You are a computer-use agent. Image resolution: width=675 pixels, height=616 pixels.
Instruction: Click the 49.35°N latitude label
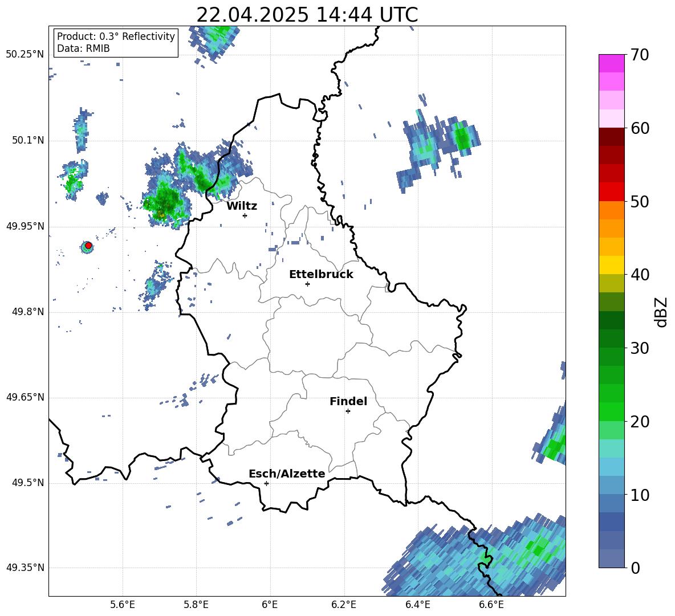[x=25, y=568]
